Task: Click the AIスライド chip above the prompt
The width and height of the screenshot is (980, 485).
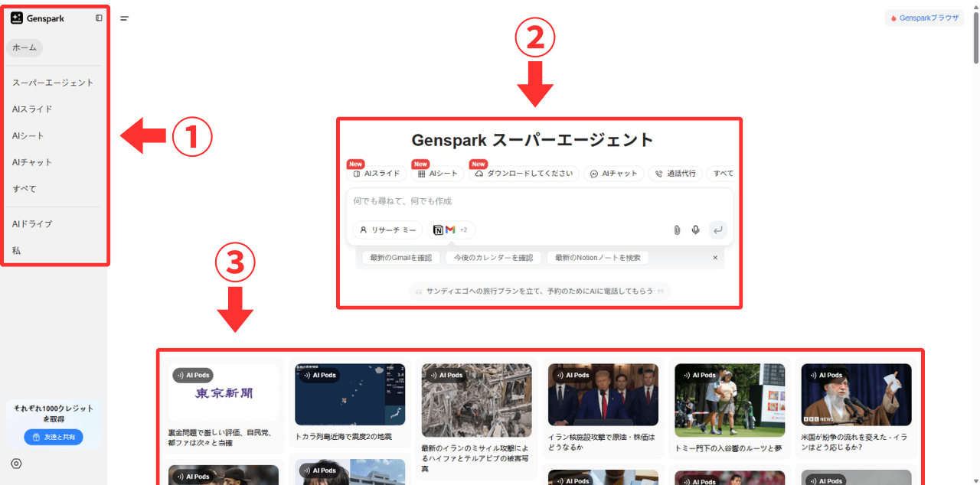Action: [x=376, y=174]
